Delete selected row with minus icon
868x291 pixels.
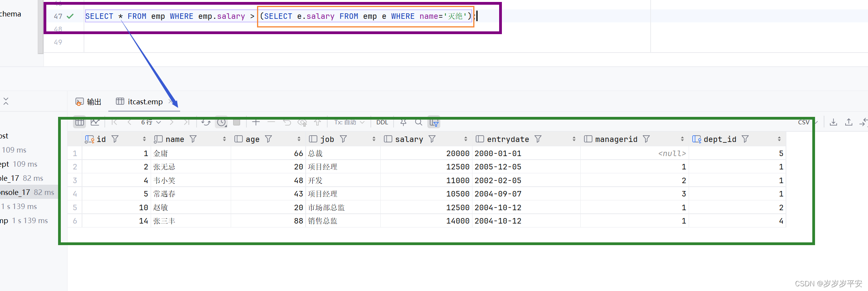271,122
